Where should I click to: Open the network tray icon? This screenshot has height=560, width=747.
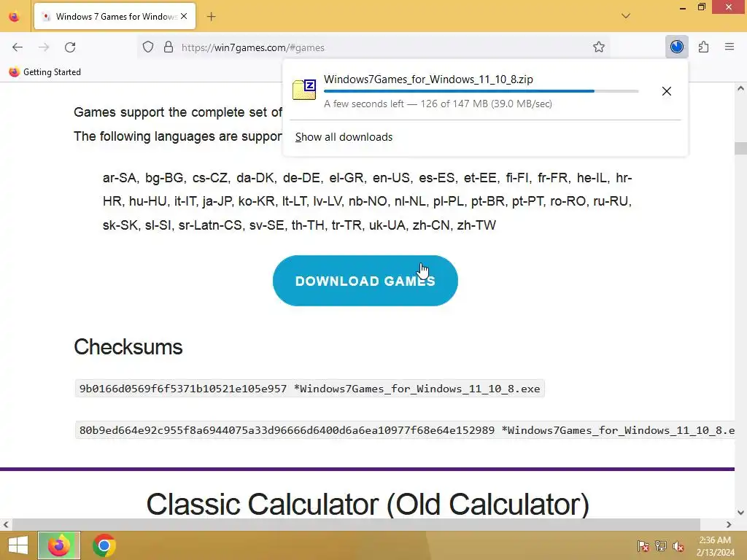point(661,545)
